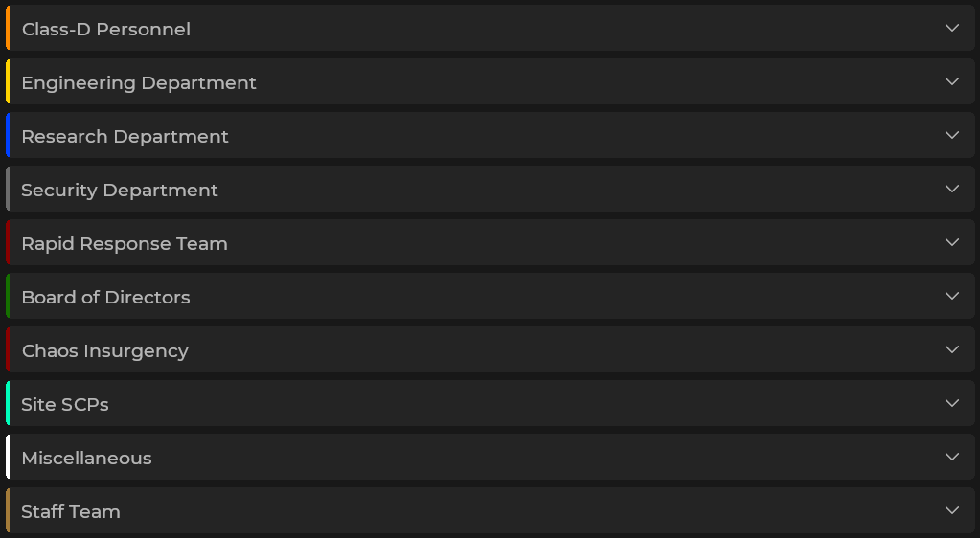
Task: Click the down arrow on Rapid Response Team
Action: click(951, 243)
